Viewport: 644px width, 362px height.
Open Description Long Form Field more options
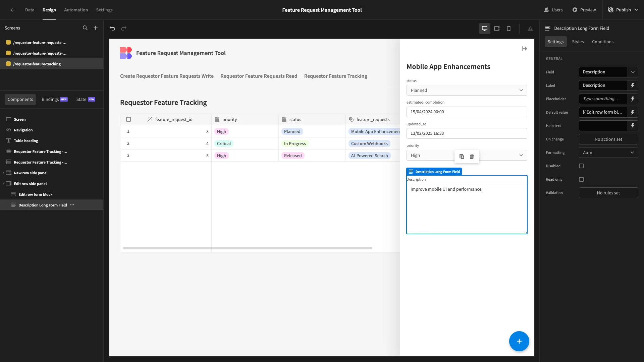point(72,205)
